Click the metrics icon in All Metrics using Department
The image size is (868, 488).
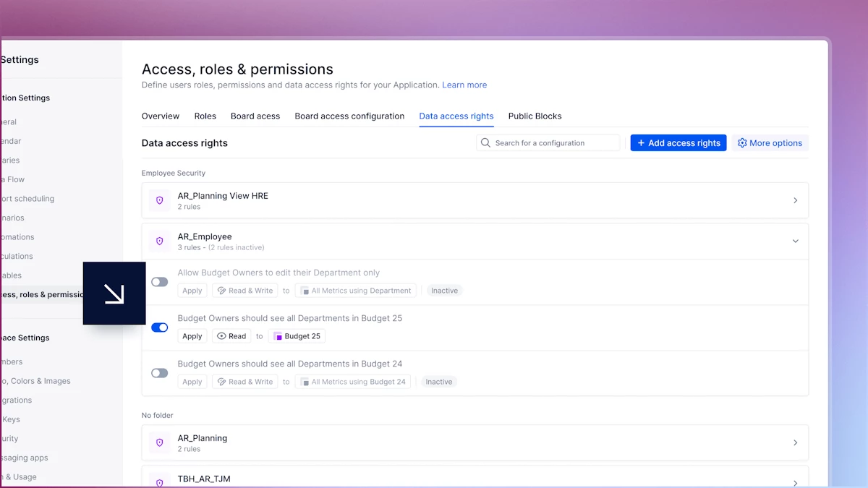coord(305,291)
